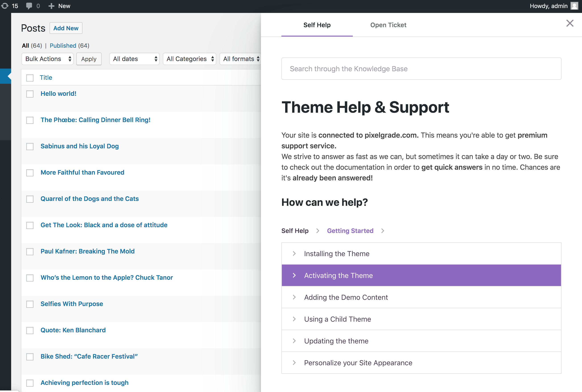Click chevron icon beside Updating the theme
The width and height of the screenshot is (582, 392).
pyautogui.click(x=294, y=341)
